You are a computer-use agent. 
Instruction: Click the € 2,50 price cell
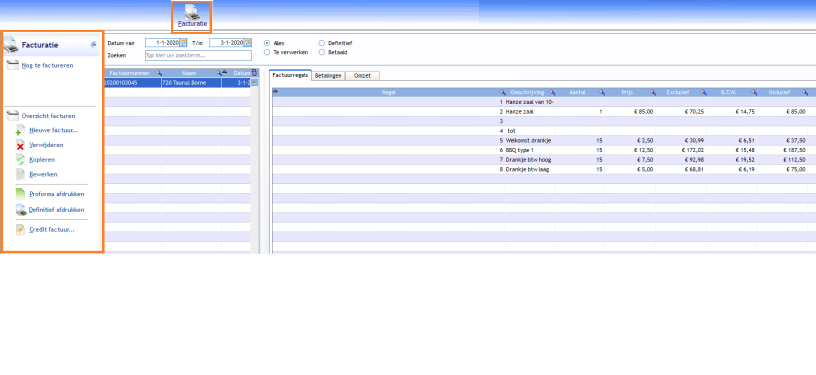click(644, 140)
